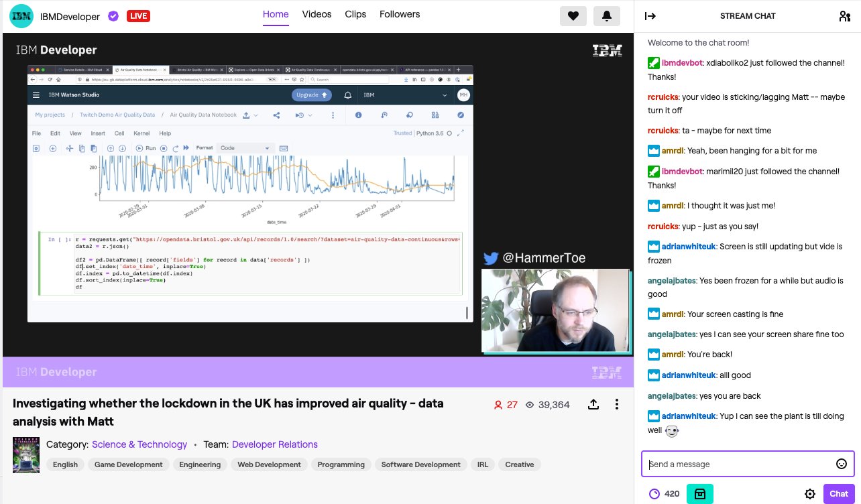Image resolution: width=861 pixels, height=504 pixels.
Task: Open the notebook Edit menu
Action: 55,133
